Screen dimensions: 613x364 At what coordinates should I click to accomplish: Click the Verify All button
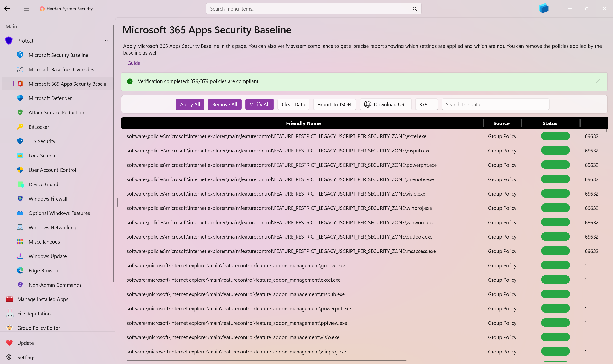point(259,105)
